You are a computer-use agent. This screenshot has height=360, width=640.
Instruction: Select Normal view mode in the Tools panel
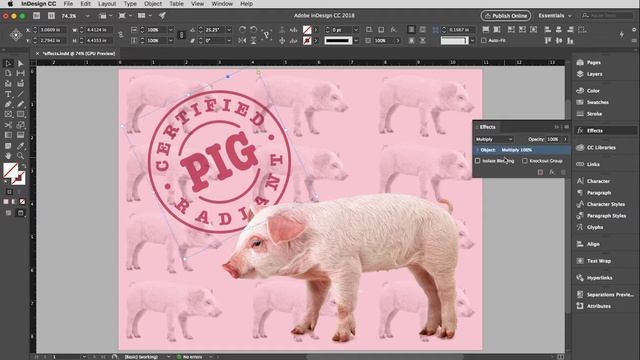pyautogui.click(x=8, y=213)
